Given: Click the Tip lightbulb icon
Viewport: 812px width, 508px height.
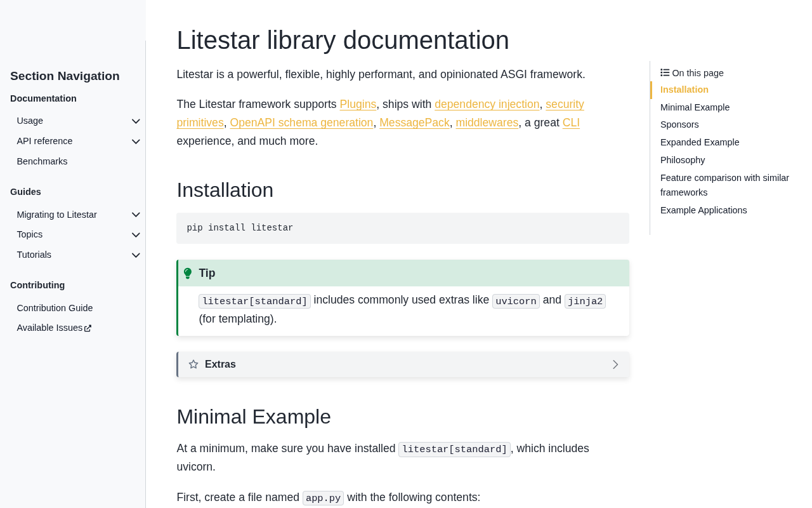Looking at the screenshot, I should [188, 273].
